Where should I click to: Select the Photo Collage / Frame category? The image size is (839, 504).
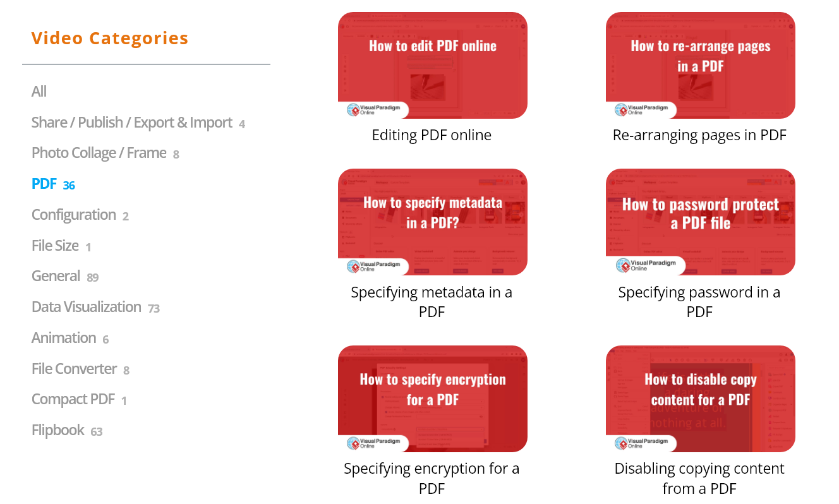pyautogui.click(x=99, y=153)
